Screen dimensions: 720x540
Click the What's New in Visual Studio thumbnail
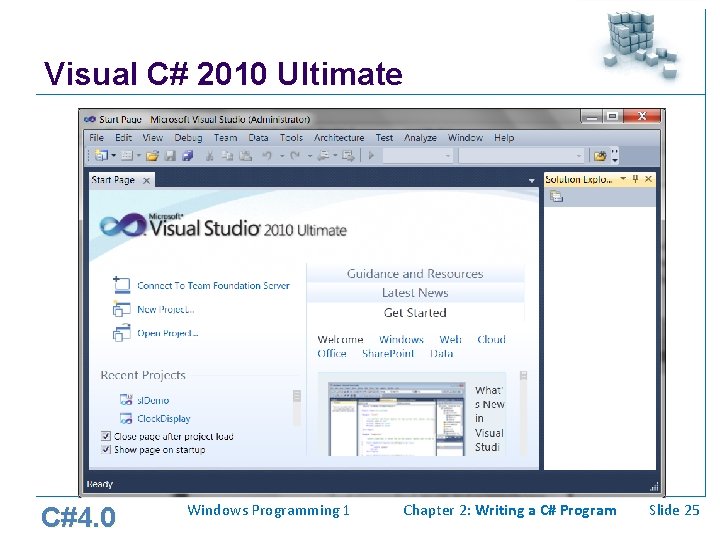pyautogui.click(x=396, y=419)
